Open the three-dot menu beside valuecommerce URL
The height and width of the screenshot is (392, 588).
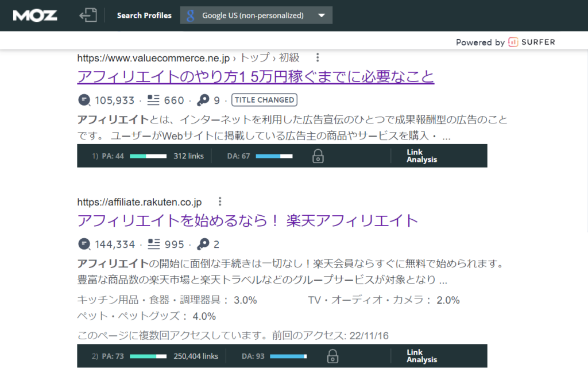[318, 57]
